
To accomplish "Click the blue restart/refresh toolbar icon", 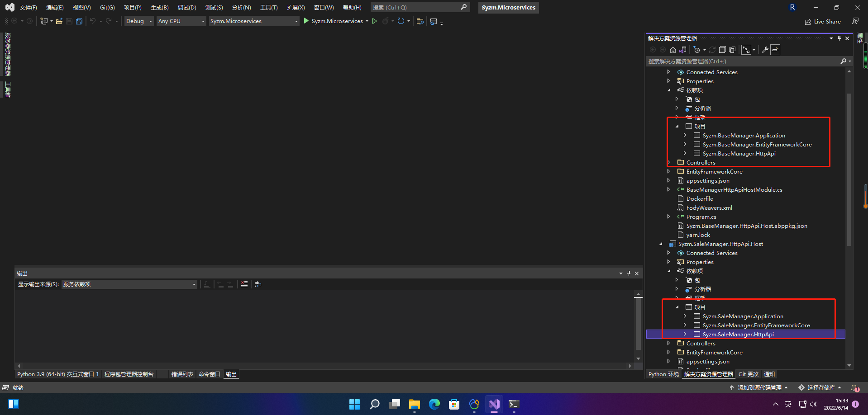I will (401, 21).
